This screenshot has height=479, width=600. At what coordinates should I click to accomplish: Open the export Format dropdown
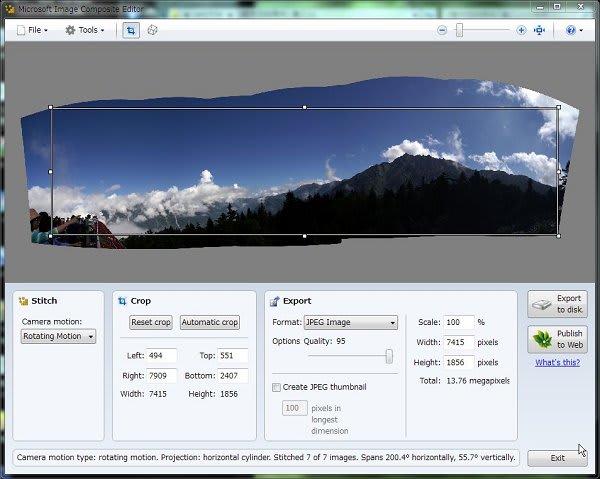point(348,322)
